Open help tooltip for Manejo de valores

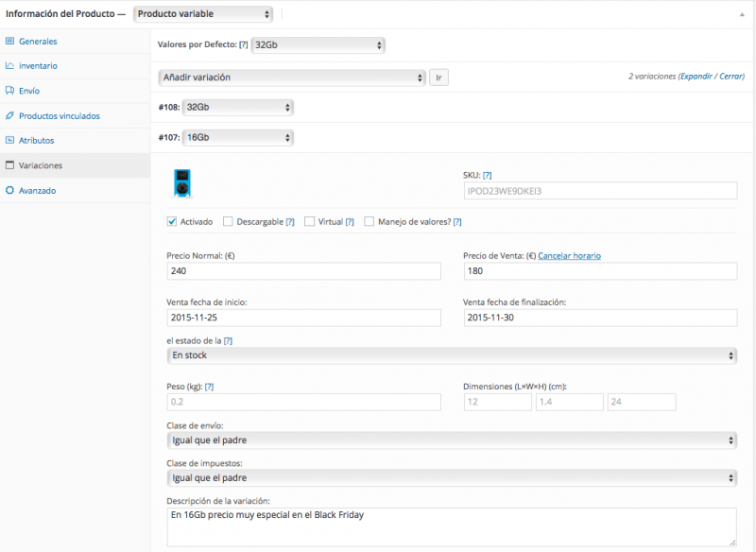pyautogui.click(x=457, y=222)
